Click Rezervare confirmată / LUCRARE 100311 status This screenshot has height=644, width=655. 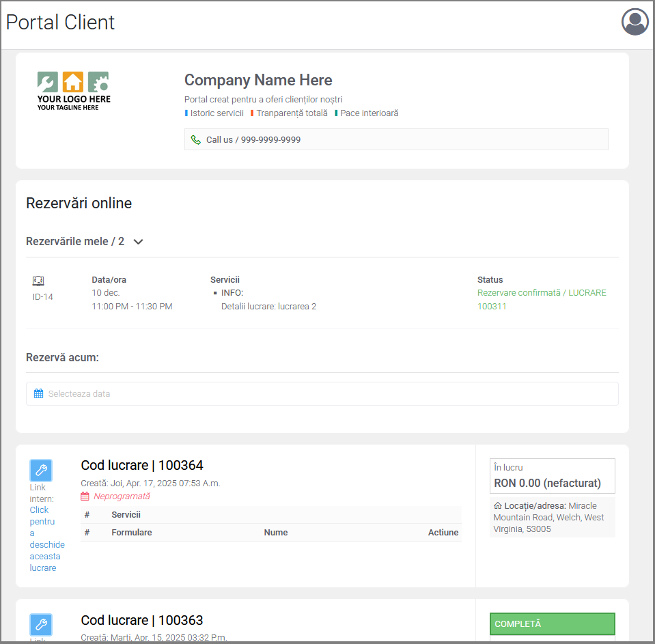(x=541, y=299)
